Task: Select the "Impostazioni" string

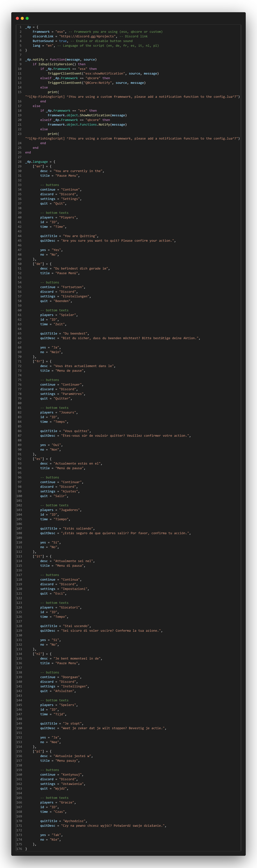Action: [x=74, y=589]
